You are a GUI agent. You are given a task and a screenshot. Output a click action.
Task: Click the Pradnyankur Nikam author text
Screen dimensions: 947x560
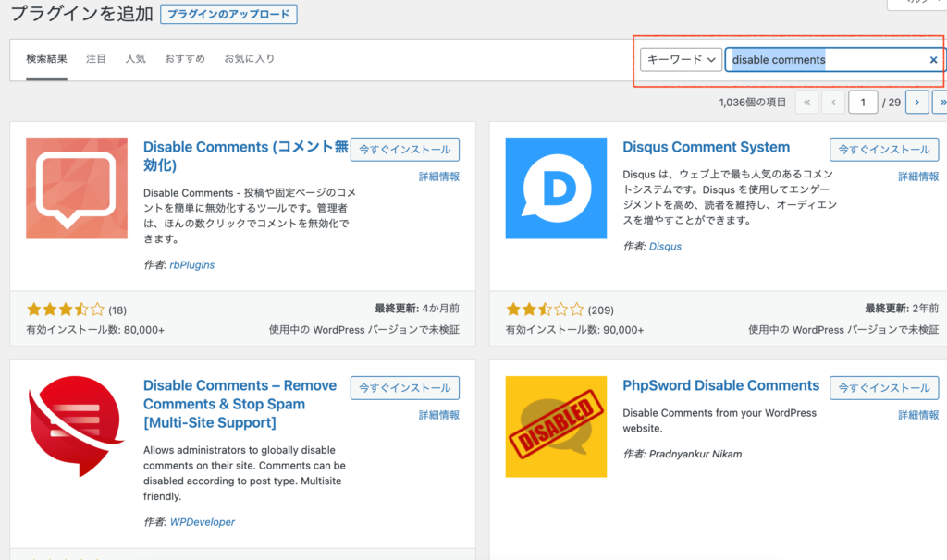point(695,454)
